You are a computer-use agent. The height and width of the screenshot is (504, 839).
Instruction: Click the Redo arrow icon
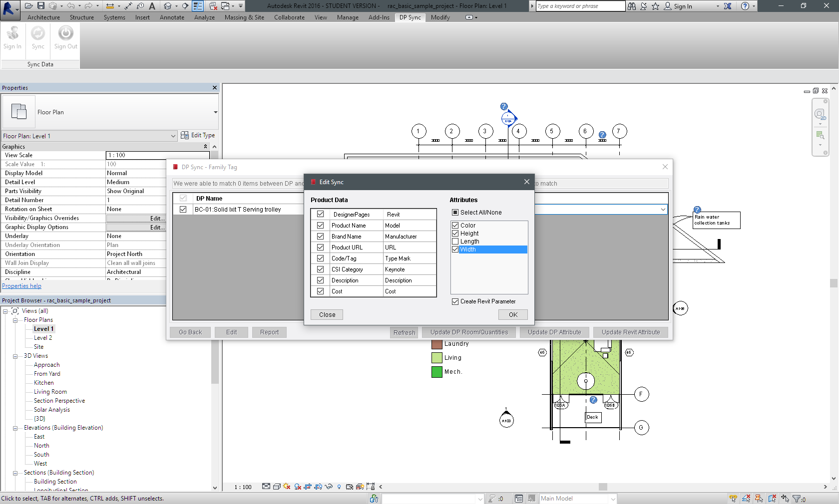click(x=88, y=6)
